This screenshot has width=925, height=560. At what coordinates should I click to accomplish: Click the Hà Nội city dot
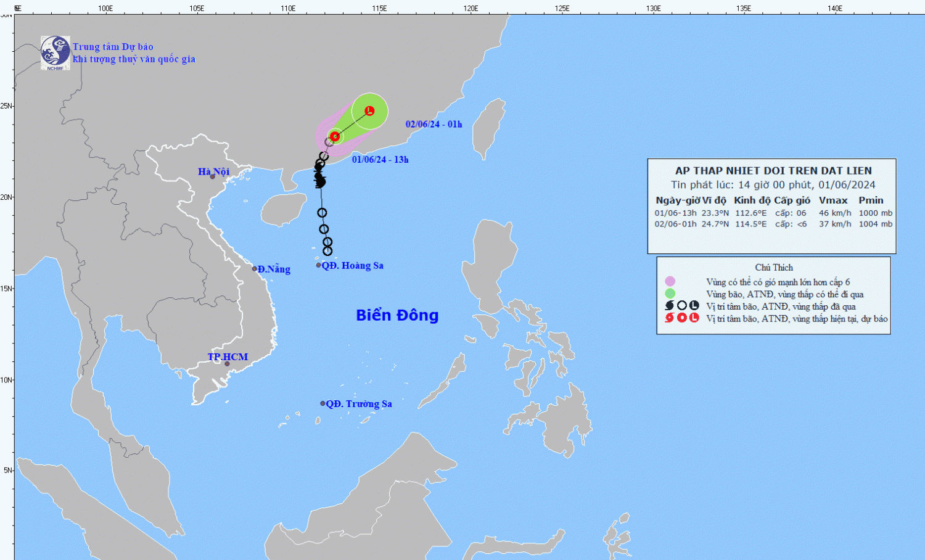click(213, 177)
